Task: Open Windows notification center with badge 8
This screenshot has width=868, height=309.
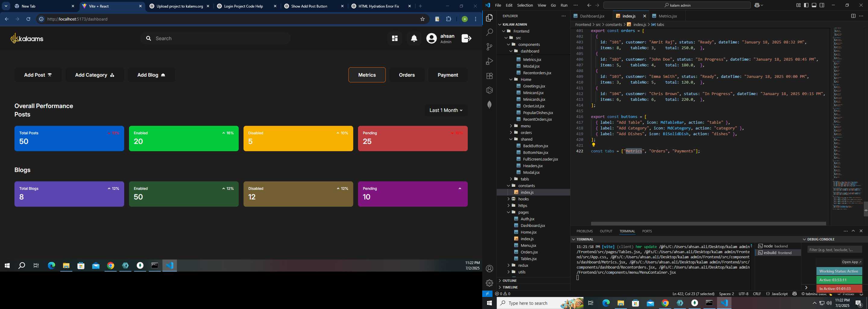Action: [859, 304]
